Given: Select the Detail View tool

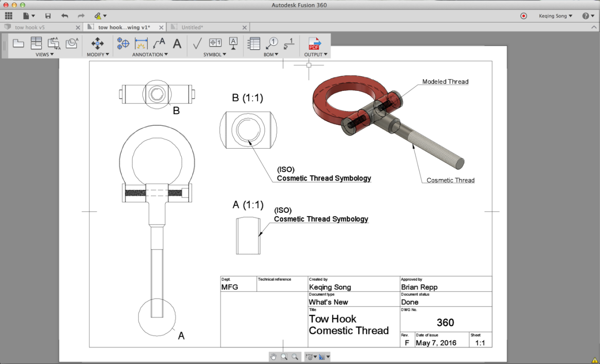Looking at the screenshot, I should point(72,44).
